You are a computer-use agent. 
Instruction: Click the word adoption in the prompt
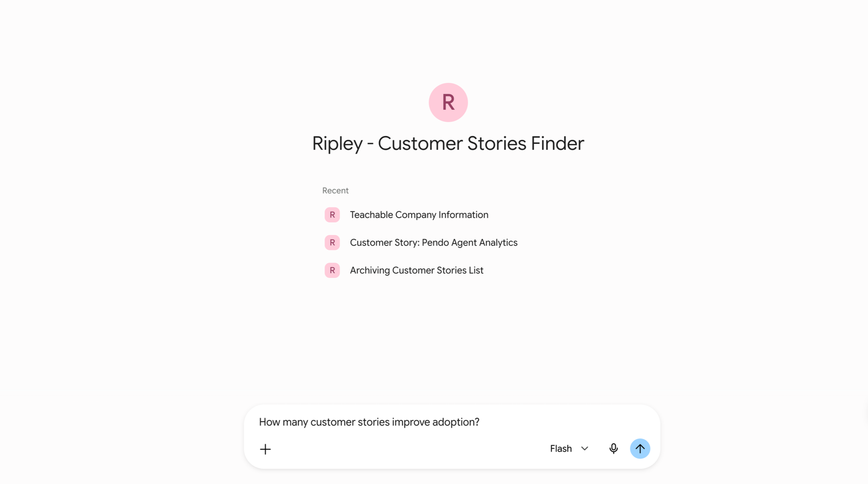456,422
